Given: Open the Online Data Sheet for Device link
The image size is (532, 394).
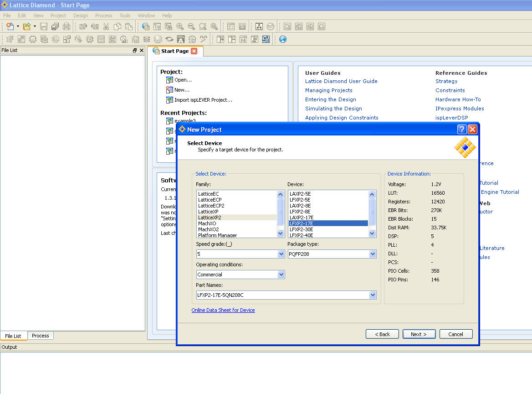Looking at the screenshot, I should 223,310.
